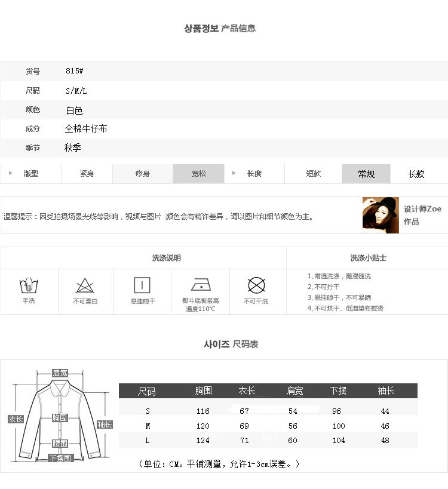448x489 pixels.
Task: Click size L row label
Action: point(148,441)
